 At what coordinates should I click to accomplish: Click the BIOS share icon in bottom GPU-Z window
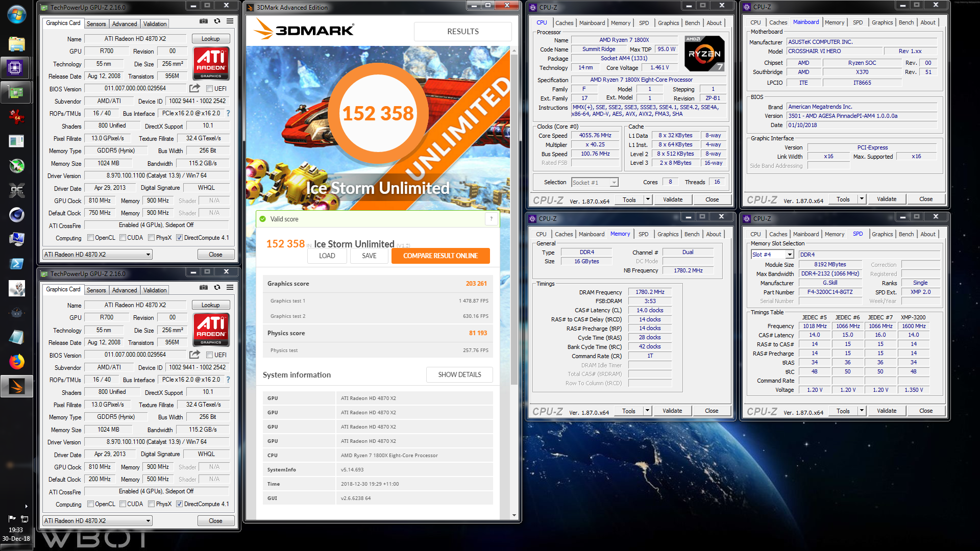(x=194, y=355)
